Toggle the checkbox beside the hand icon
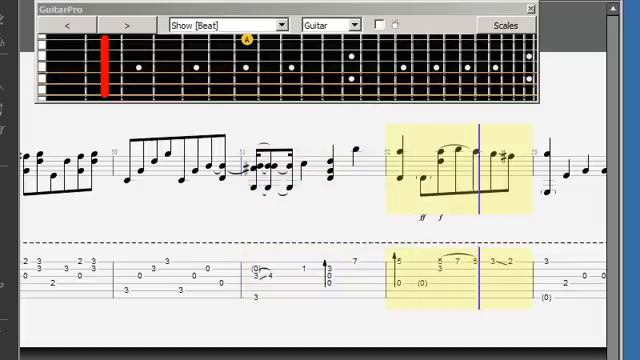The height and width of the screenshot is (360, 640). [379, 24]
